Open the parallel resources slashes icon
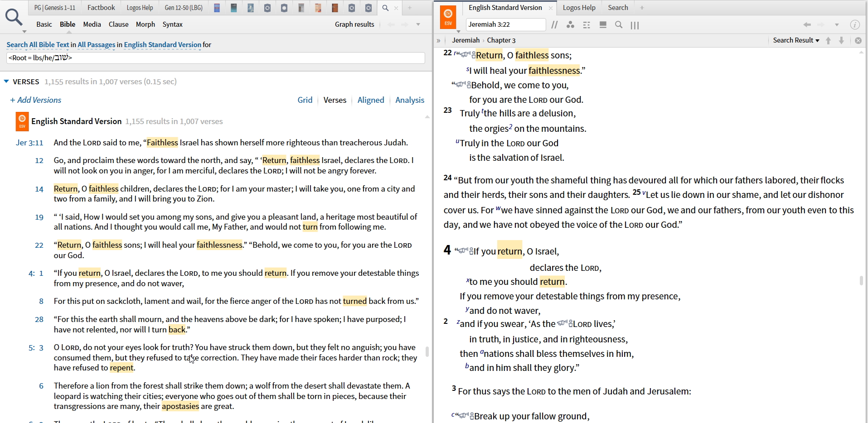Image resolution: width=868 pixels, height=423 pixels. tap(554, 25)
